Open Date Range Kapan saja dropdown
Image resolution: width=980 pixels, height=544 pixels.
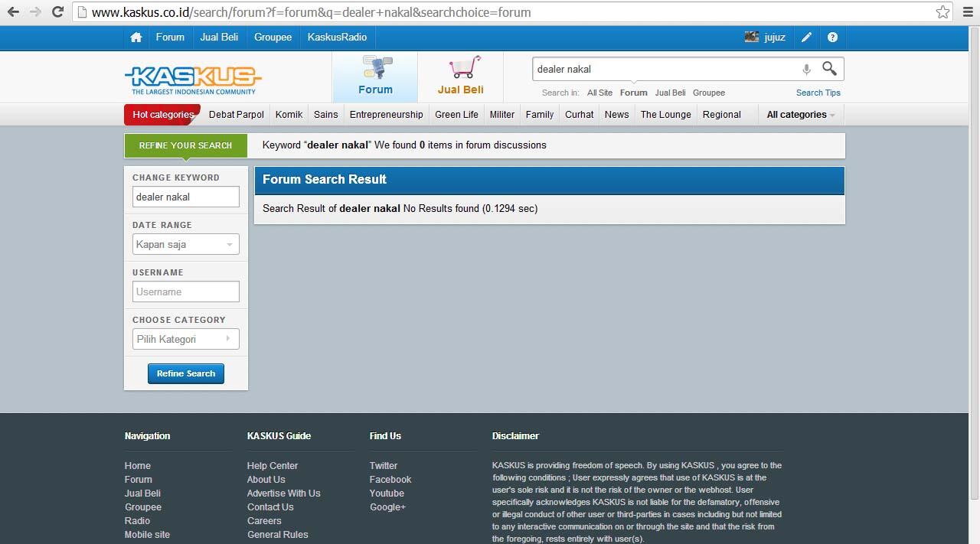(x=186, y=244)
